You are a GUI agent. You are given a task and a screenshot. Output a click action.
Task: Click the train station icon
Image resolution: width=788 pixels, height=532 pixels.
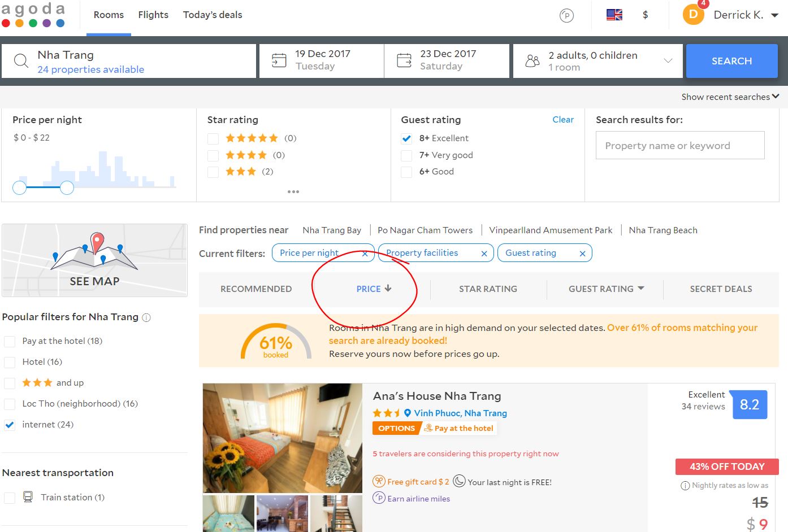28,497
